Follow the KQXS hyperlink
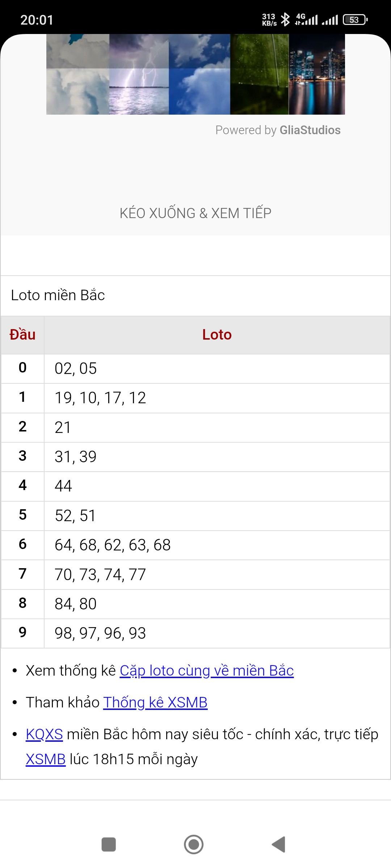Image resolution: width=391 pixels, height=868 pixels. [44, 734]
